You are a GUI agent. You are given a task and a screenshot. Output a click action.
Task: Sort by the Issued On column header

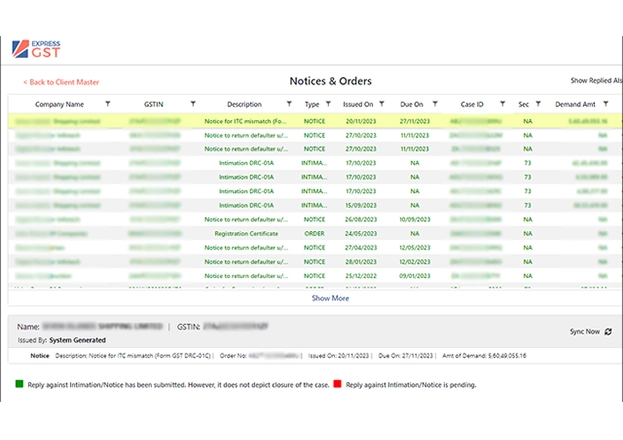(x=357, y=104)
